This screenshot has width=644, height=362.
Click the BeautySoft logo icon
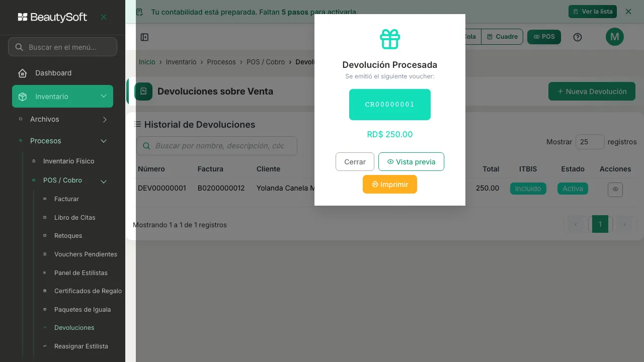23,17
